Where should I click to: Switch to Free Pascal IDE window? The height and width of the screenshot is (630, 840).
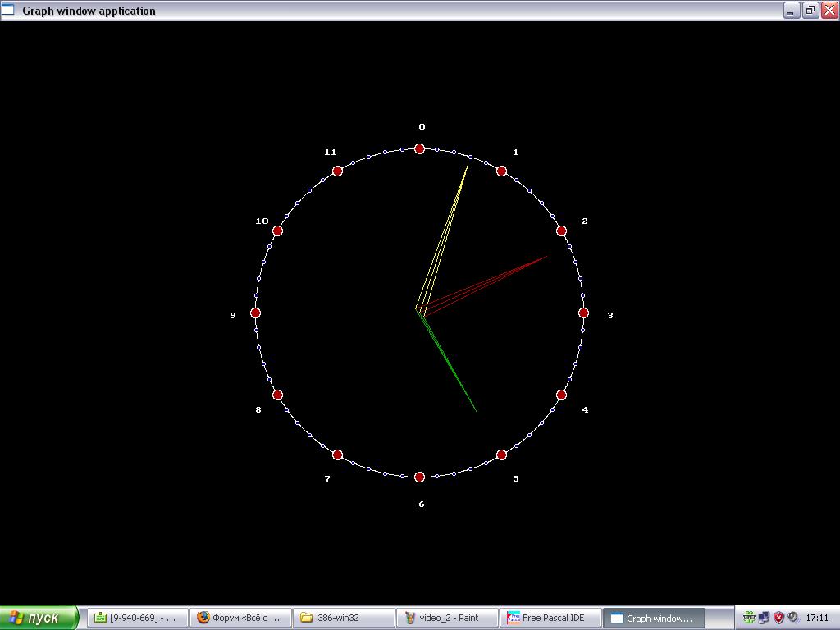[x=550, y=618]
